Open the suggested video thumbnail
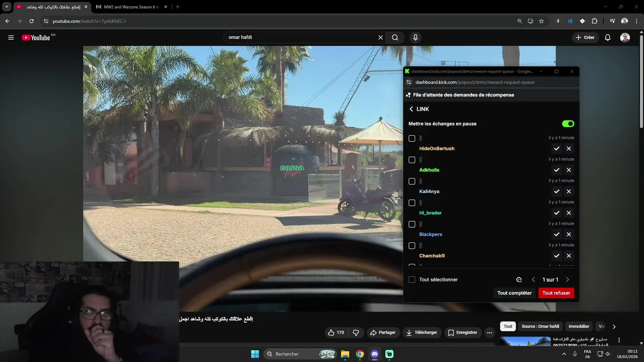This screenshot has width=644, height=362. [525, 341]
